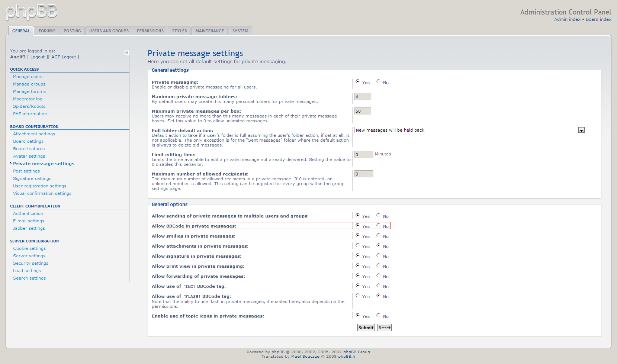Image resolution: width=617 pixels, height=364 pixels.
Task: Click the phpBB Group footer link
Action: point(356,352)
